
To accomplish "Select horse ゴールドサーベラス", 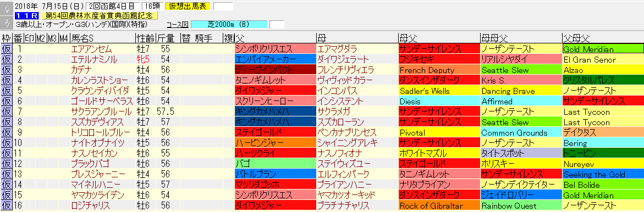I will pos(102,101).
